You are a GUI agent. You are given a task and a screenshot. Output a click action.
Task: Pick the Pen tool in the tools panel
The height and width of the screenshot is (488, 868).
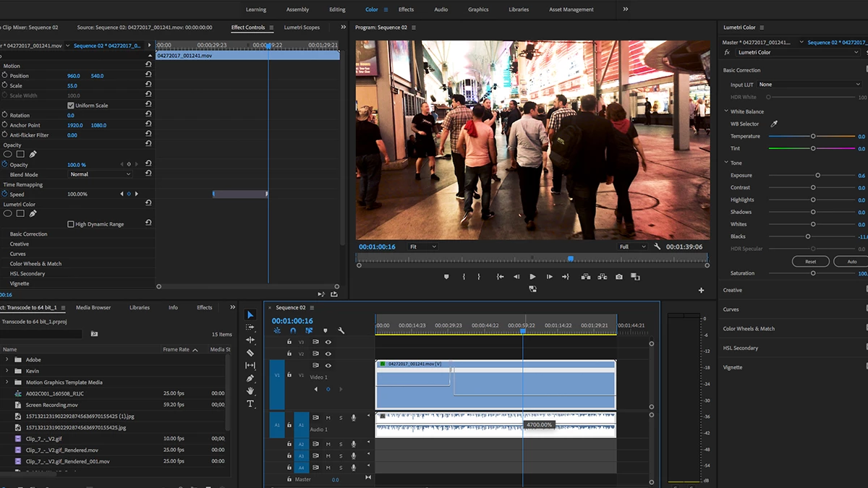250,378
